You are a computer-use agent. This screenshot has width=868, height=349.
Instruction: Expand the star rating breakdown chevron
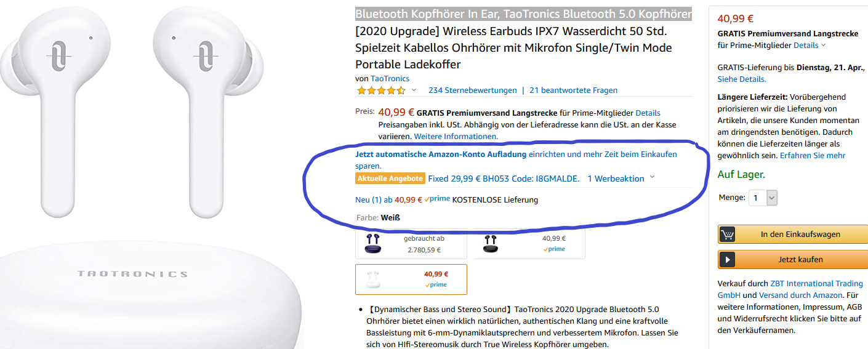(414, 90)
